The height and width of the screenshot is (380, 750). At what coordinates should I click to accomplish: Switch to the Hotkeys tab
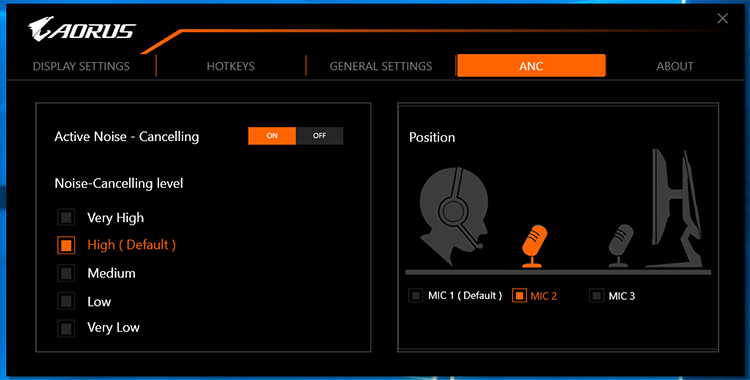coord(231,66)
